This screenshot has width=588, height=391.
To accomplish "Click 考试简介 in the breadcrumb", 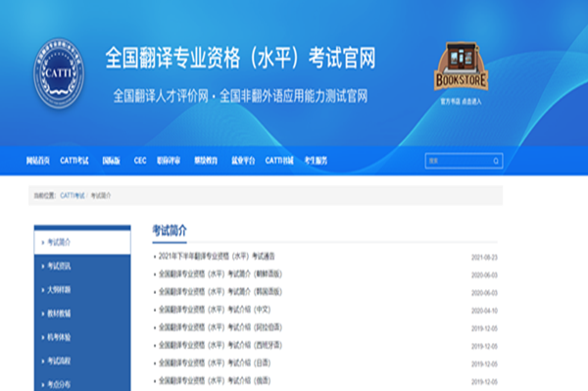I will click(101, 195).
